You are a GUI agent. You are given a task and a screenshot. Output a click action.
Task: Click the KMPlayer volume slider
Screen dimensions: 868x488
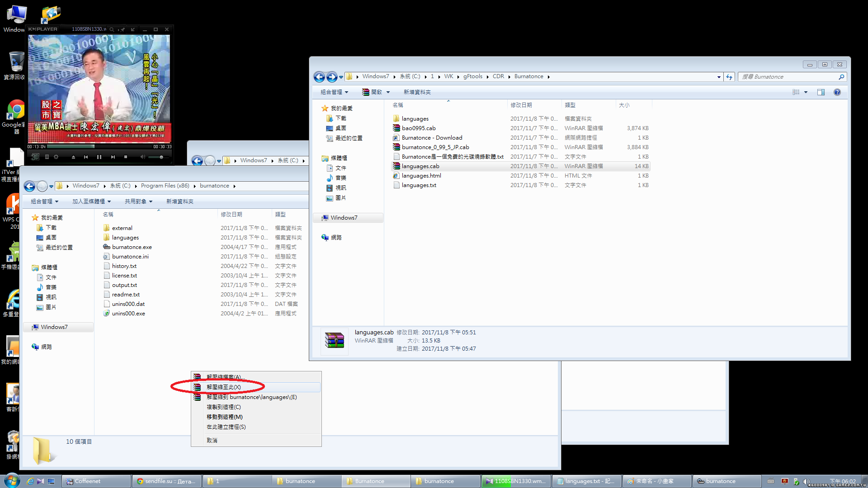(x=158, y=157)
